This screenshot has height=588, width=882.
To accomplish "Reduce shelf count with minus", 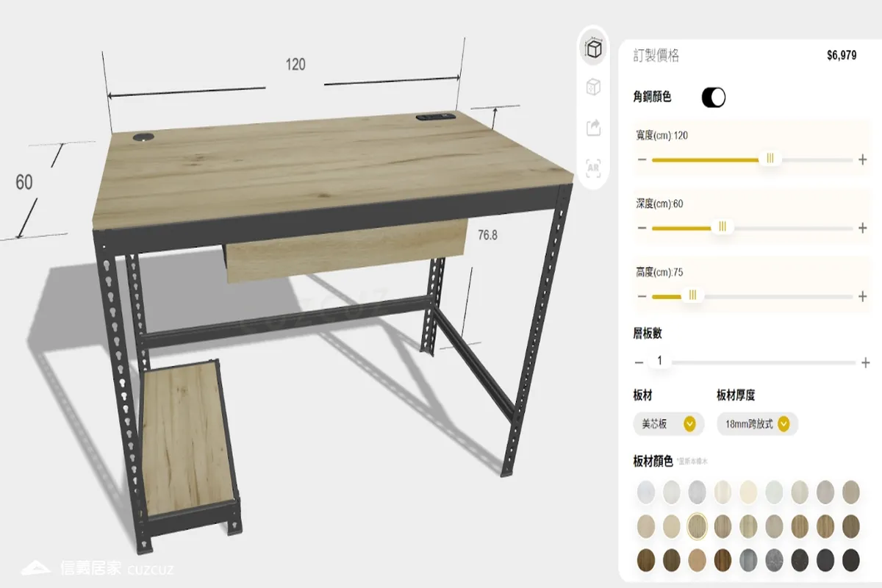I will (x=639, y=362).
